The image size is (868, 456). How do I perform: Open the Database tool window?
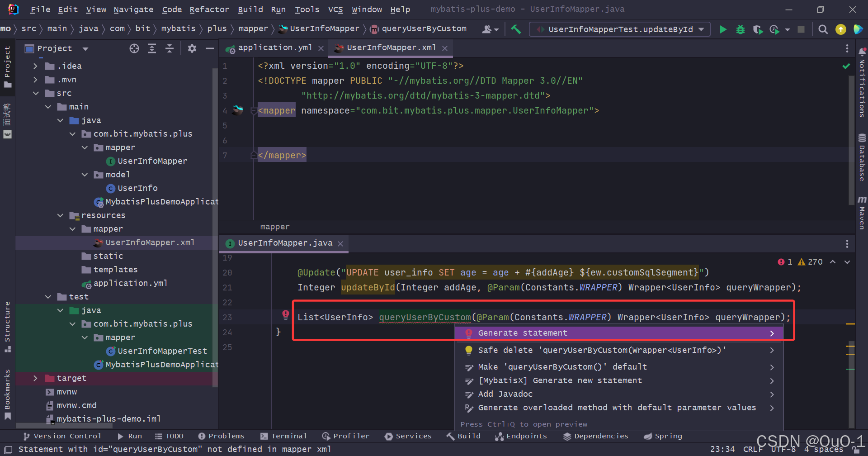[862, 157]
